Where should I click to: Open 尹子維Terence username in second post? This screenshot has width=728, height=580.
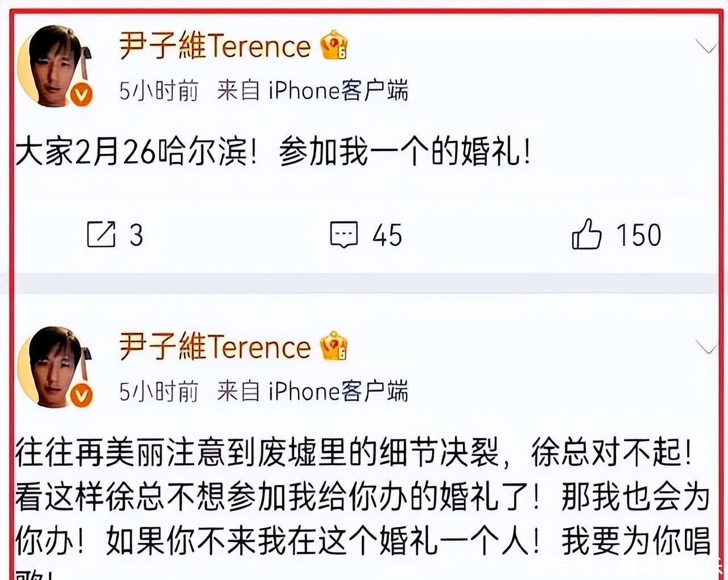pos(215,347)
